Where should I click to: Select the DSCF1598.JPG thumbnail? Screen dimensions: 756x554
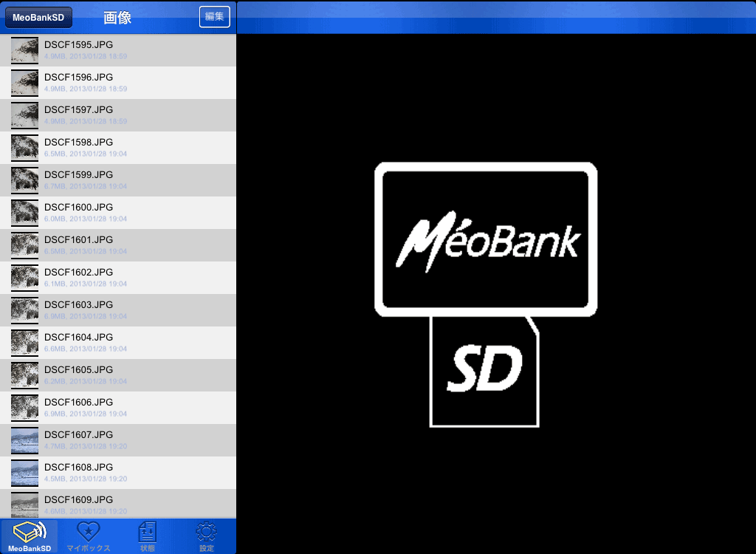pyautogui.click(x=24, y=148)
